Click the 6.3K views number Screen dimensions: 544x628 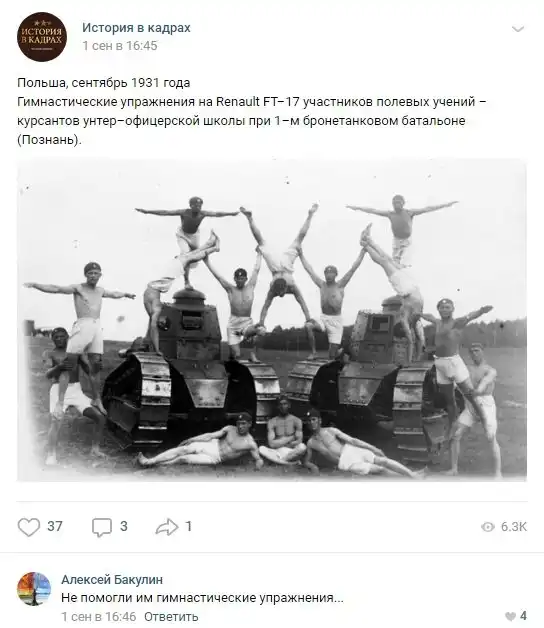514,527
